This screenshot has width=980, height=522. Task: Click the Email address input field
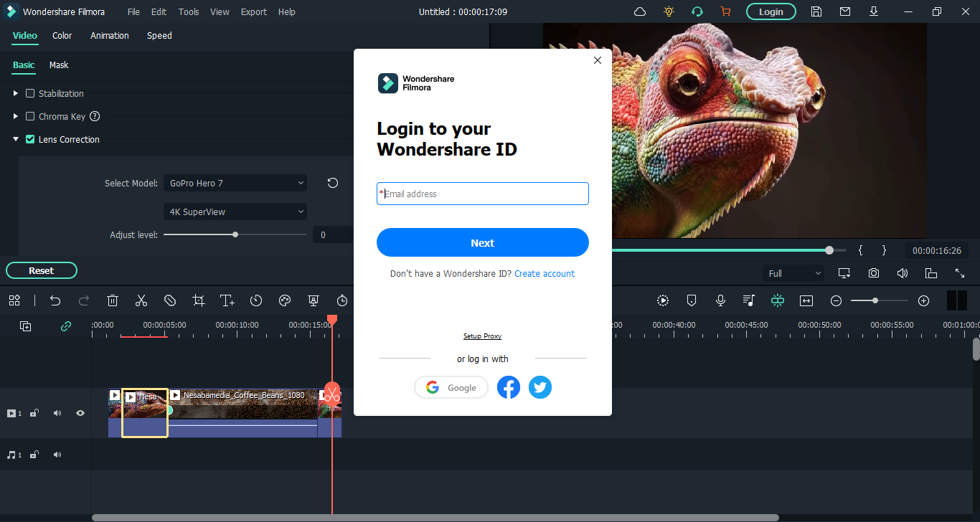pyautogui.click(x=482, y=194)
